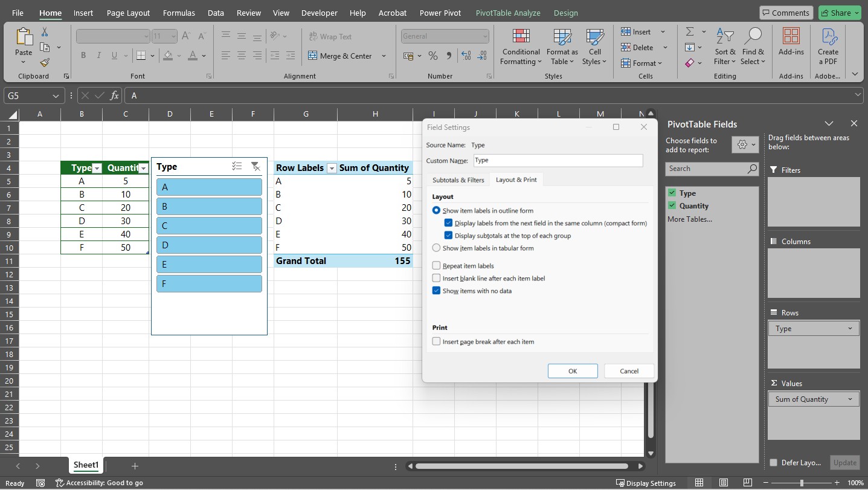868x490 pixels.
Task: Click the Percent Style icon
Action: pos(432,56)
